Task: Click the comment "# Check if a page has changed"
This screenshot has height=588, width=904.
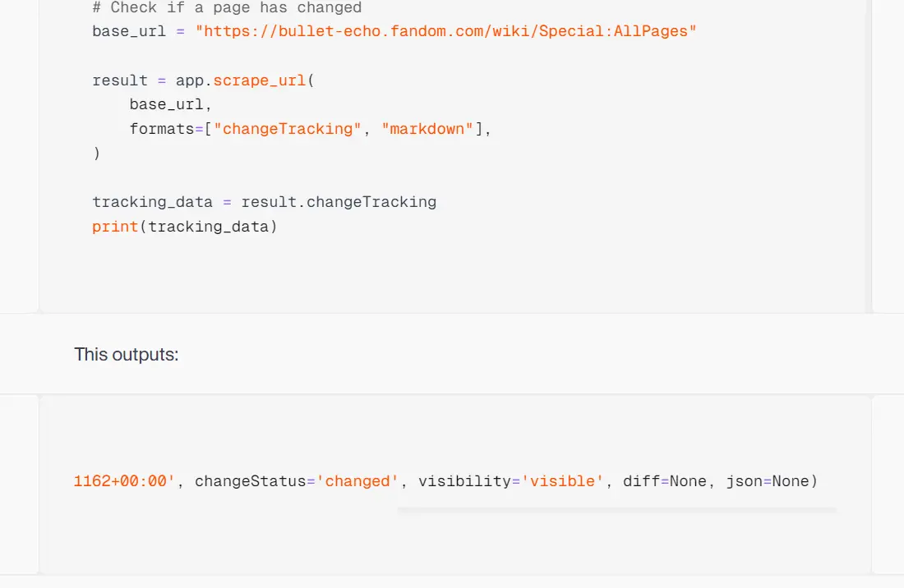Action: pos(227,7)
